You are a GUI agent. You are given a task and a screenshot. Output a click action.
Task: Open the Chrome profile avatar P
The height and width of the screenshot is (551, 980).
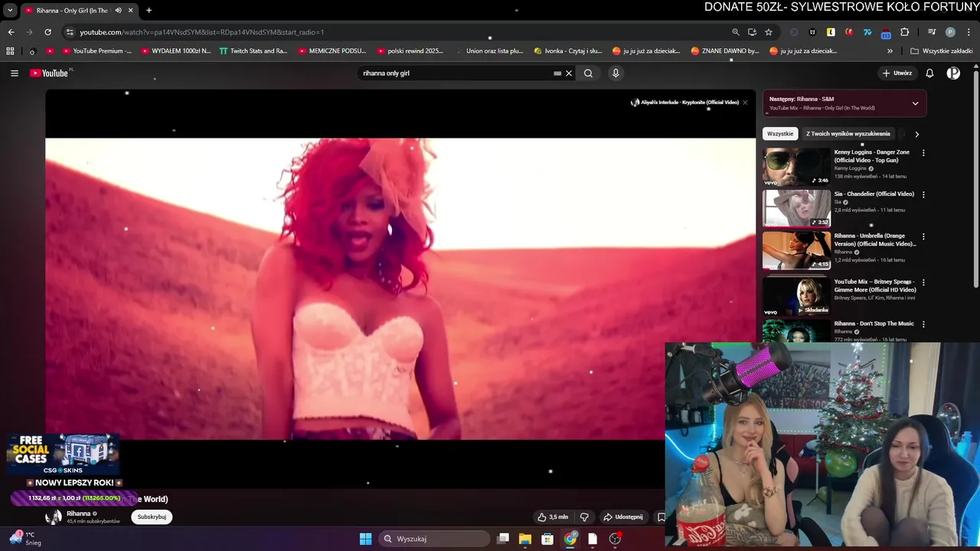[x=950, y=32]
